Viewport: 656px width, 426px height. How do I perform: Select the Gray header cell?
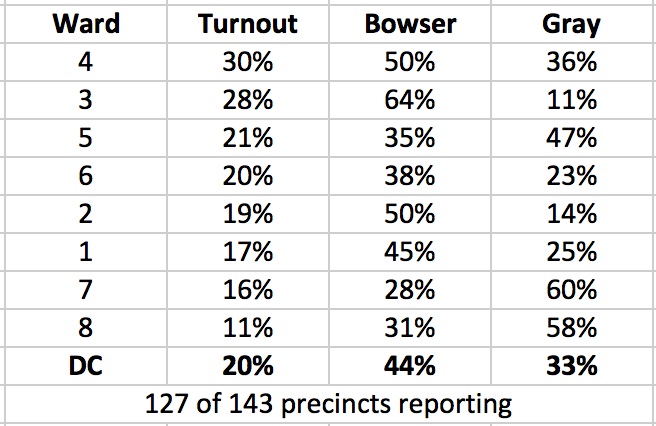point(572,23)
